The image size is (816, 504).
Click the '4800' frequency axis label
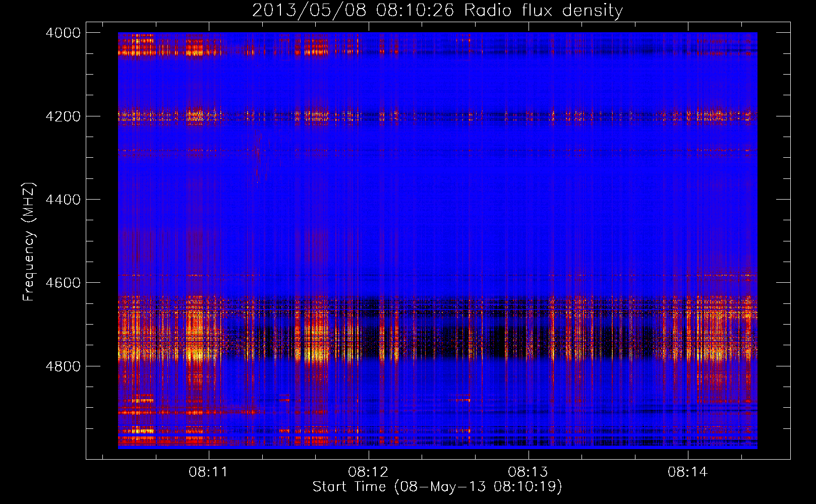coord(63,366)
